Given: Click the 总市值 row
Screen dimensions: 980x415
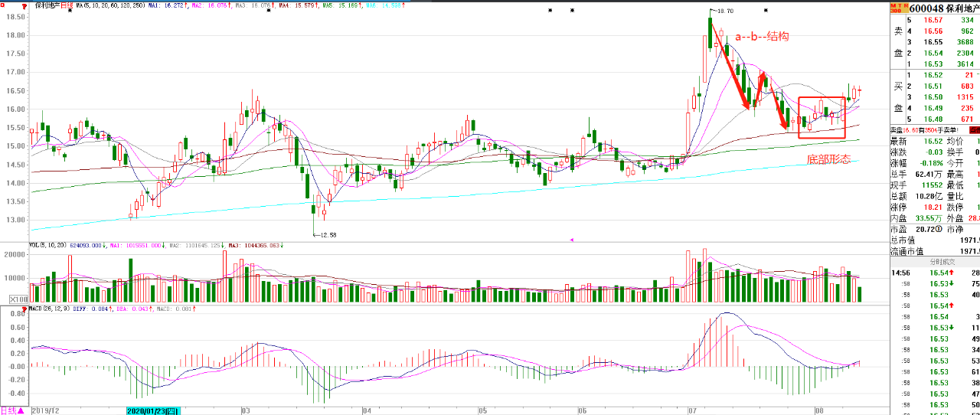Looking at the screenshot, I should pyautogui.click(x=935, y=240).
